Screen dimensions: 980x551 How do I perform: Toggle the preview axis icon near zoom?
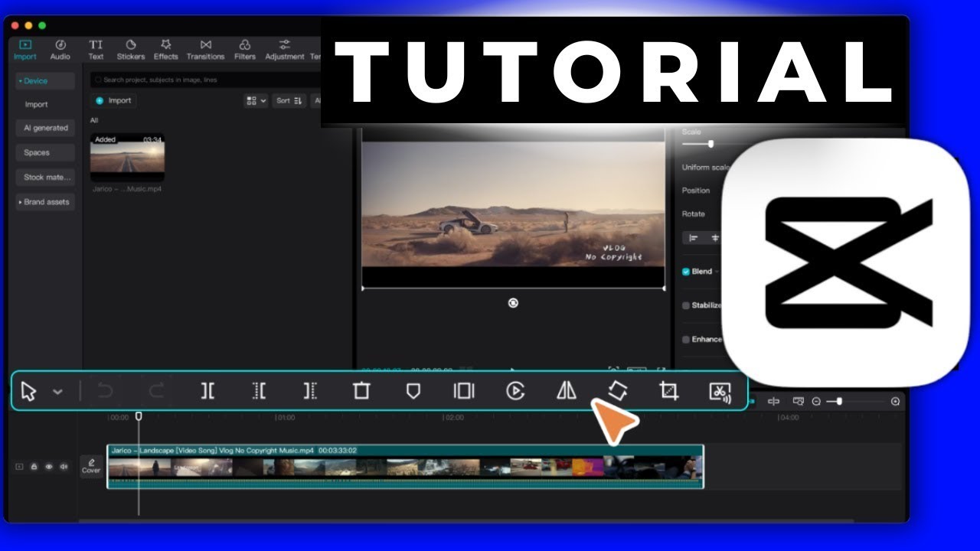(x=773, y=402)
